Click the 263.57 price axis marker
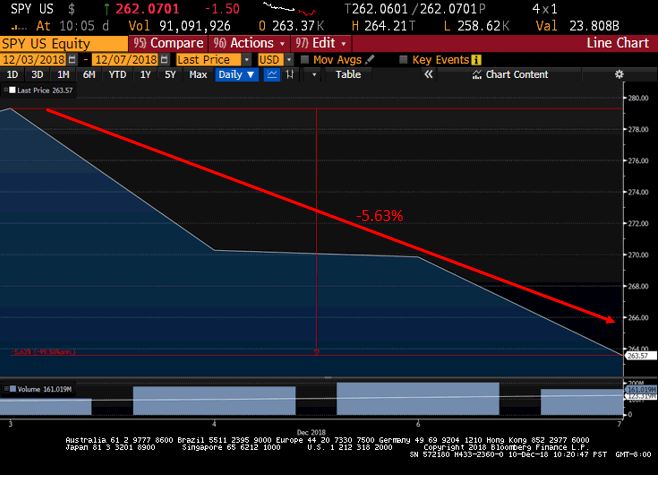Screen dimensions: 658x477 (641, 356)
